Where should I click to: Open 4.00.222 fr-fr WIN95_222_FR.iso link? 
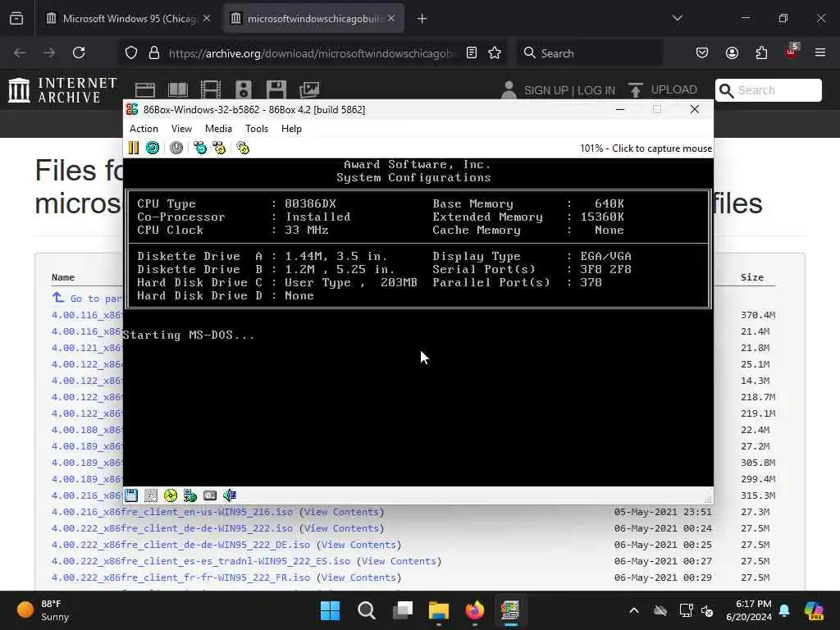pos(180,577)
